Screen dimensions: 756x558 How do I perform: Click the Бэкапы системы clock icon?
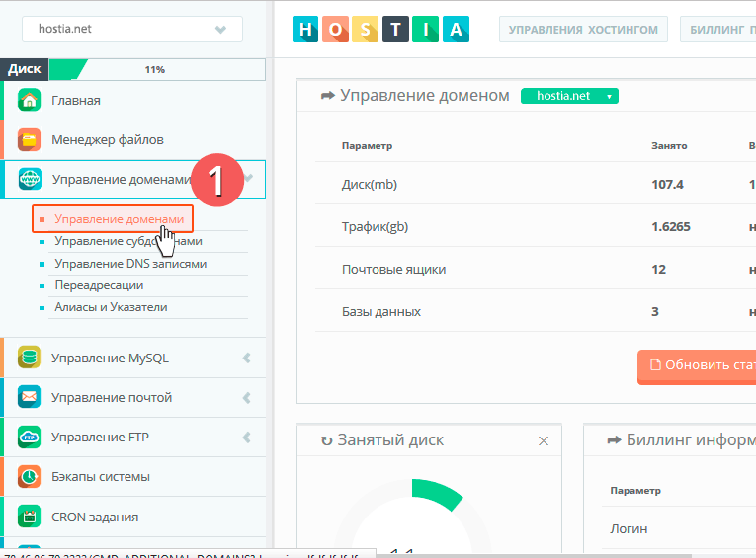coord(29,477)
